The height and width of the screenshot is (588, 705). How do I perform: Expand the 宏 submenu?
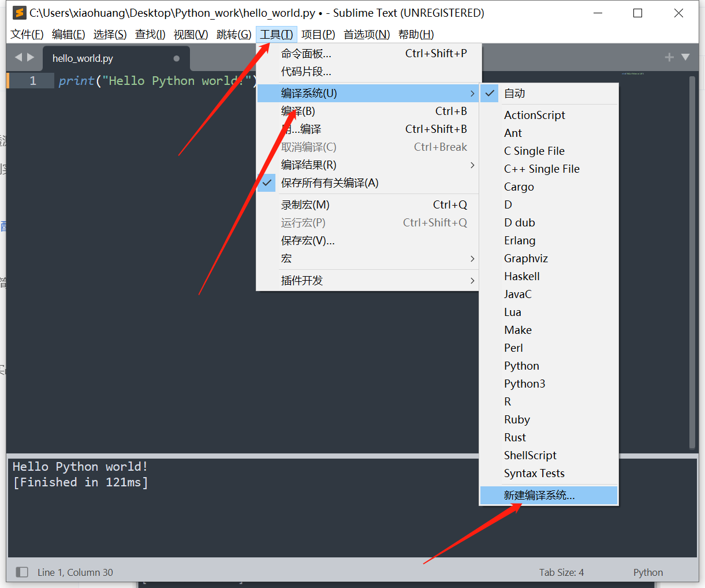point(368,258)
